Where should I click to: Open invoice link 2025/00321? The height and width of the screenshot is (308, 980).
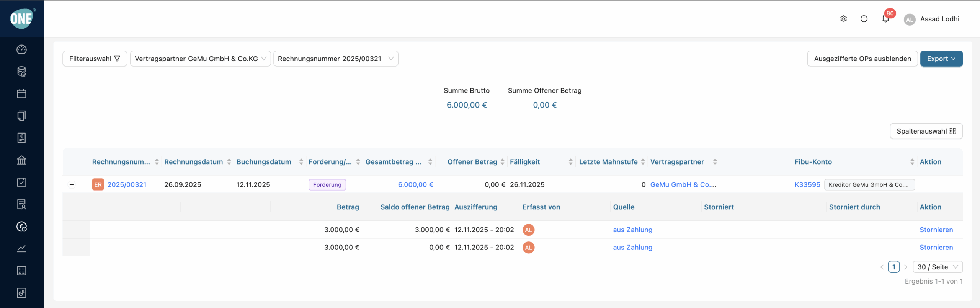(127, 185)
